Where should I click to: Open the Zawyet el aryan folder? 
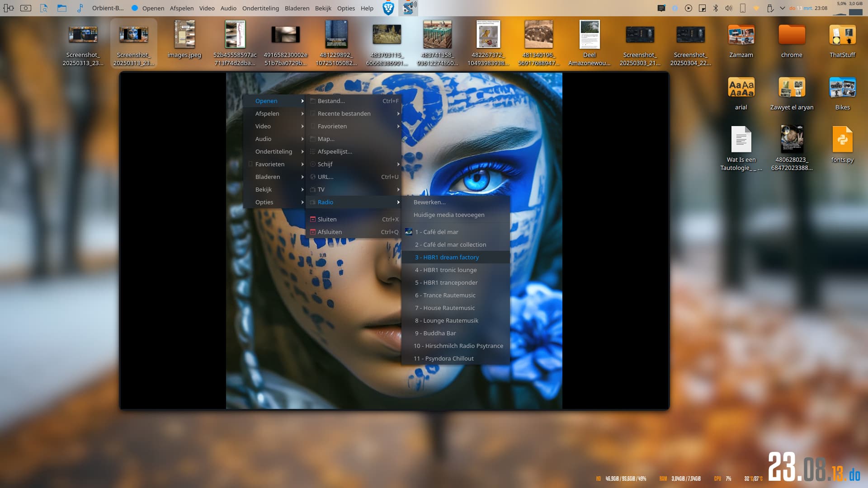[792, 94]
